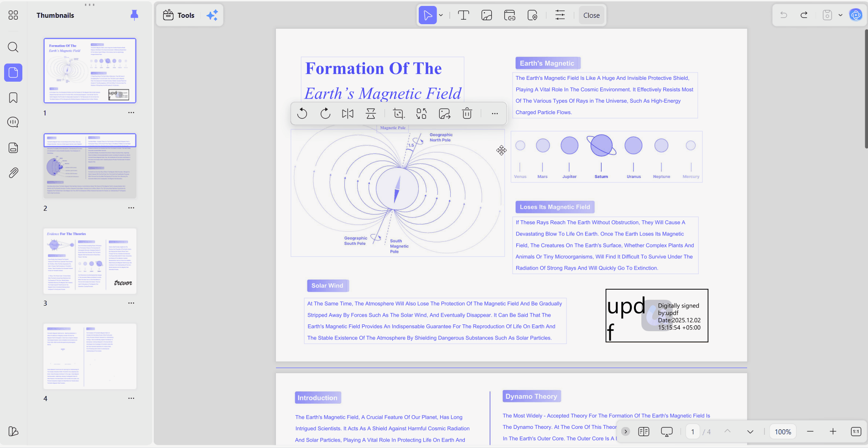Select the pointer selection tool
Viewport: 868px width, 448px height.
[x=427, y=15]
